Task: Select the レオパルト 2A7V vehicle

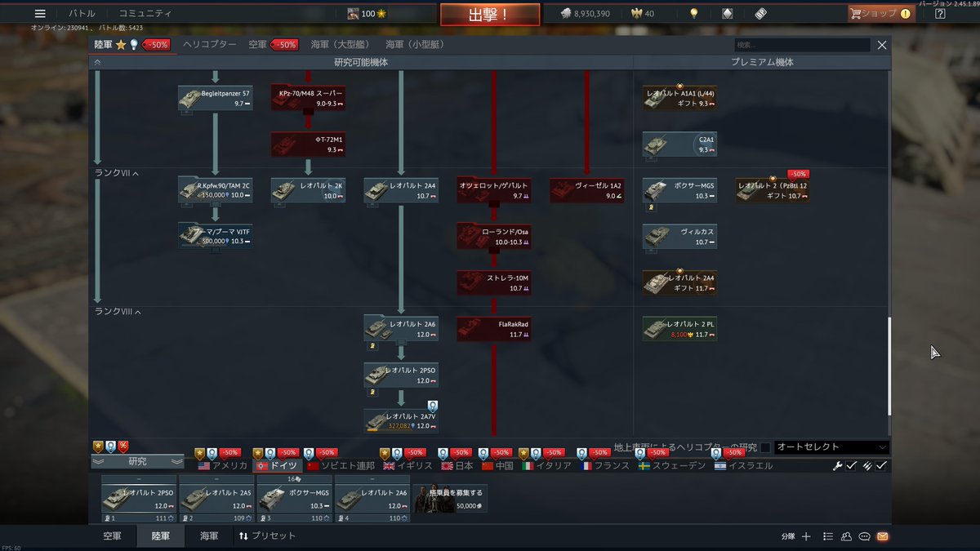Action: tap(401, 420)
